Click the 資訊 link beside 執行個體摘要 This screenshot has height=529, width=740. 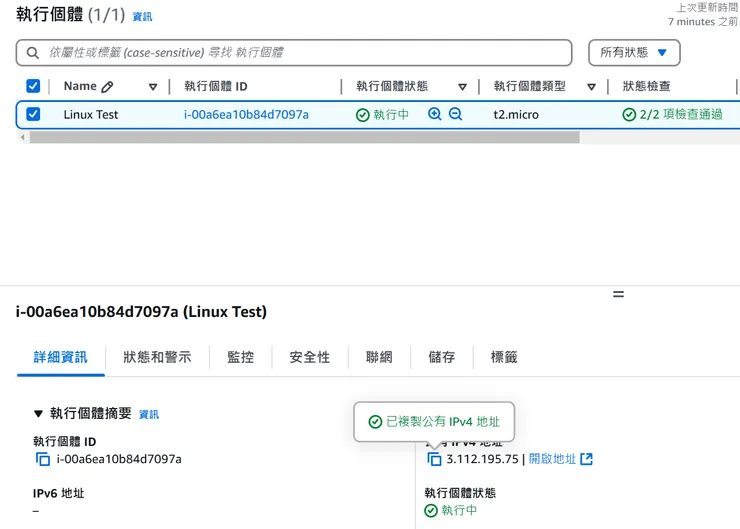tap(149, 415)
